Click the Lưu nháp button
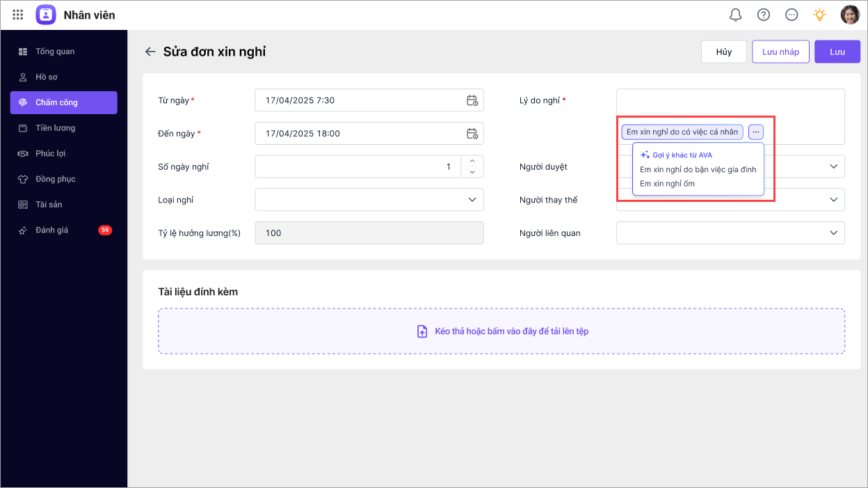 coord(780,52)
